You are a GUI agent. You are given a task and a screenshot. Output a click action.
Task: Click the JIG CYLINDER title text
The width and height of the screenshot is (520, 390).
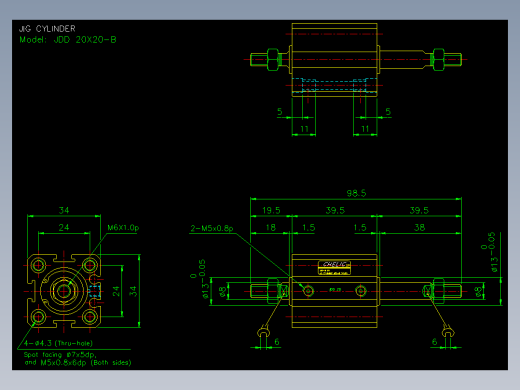(47, 29)
